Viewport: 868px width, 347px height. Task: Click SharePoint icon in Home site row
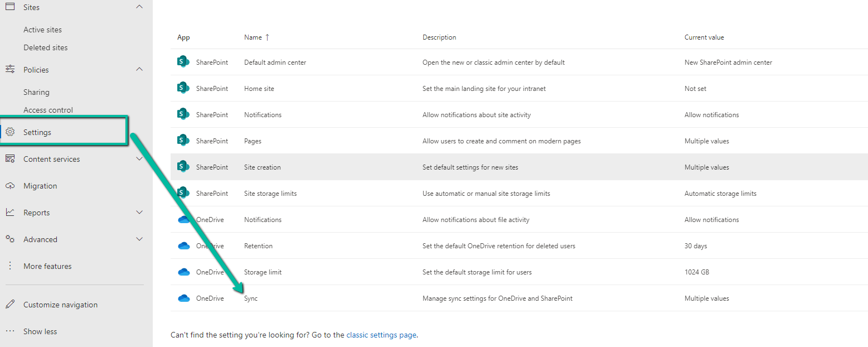pos(183,88)
